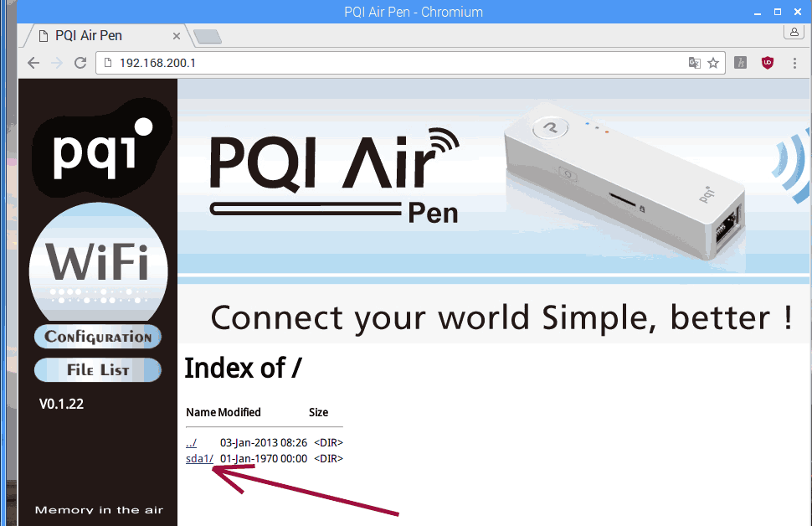Click the WiFi globe graphic
Image resolution: width=812 pixels, height=526 pixels.
99,261
